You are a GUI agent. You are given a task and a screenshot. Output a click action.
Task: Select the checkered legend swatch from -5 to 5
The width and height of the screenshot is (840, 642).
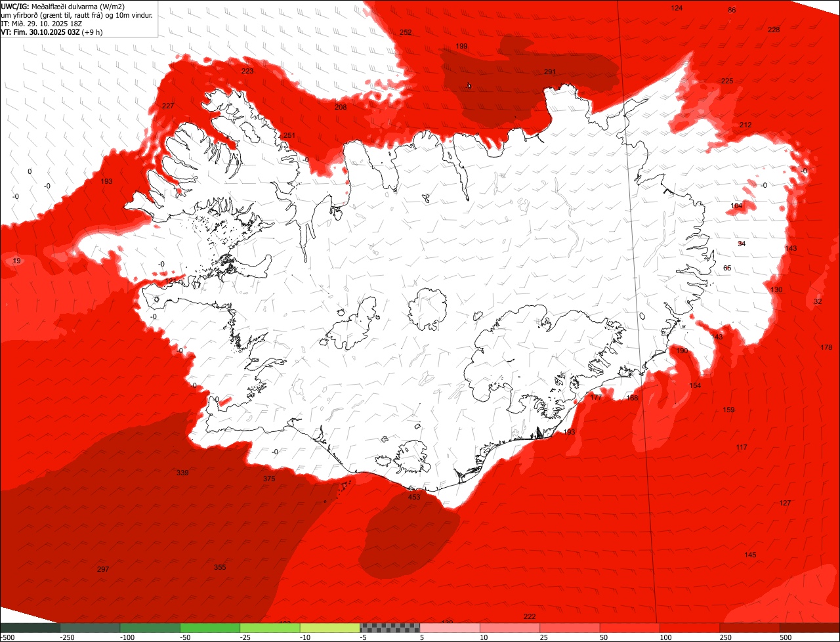390,628
